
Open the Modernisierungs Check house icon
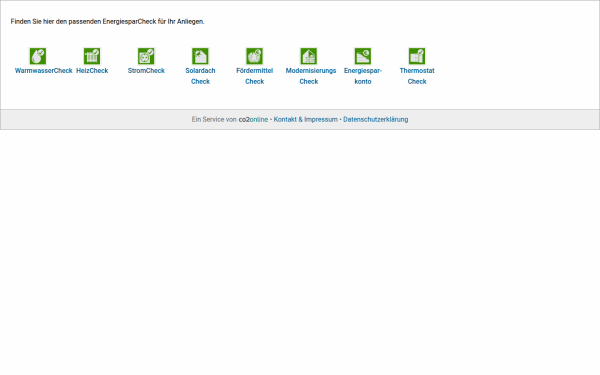[308, 56]
